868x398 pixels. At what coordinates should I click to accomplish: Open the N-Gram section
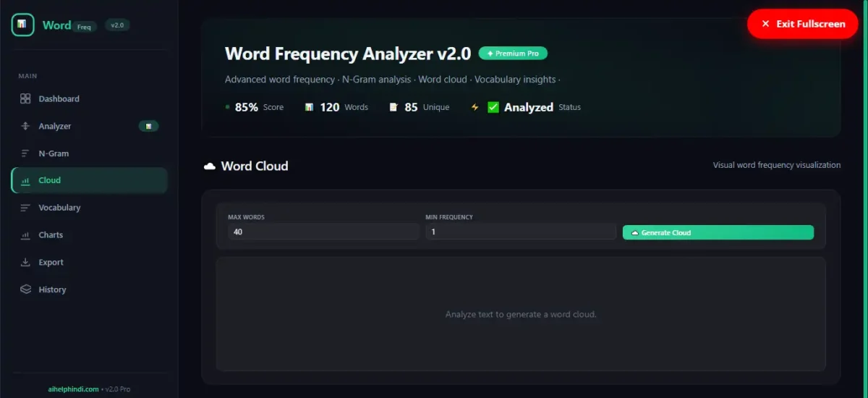[89, 153]
